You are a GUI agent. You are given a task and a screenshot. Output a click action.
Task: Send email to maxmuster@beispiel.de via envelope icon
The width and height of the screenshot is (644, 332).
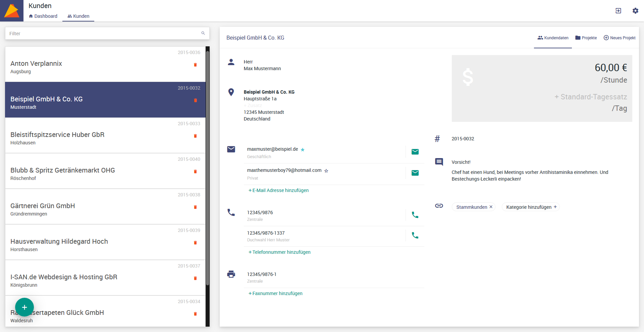click(415, 152)
